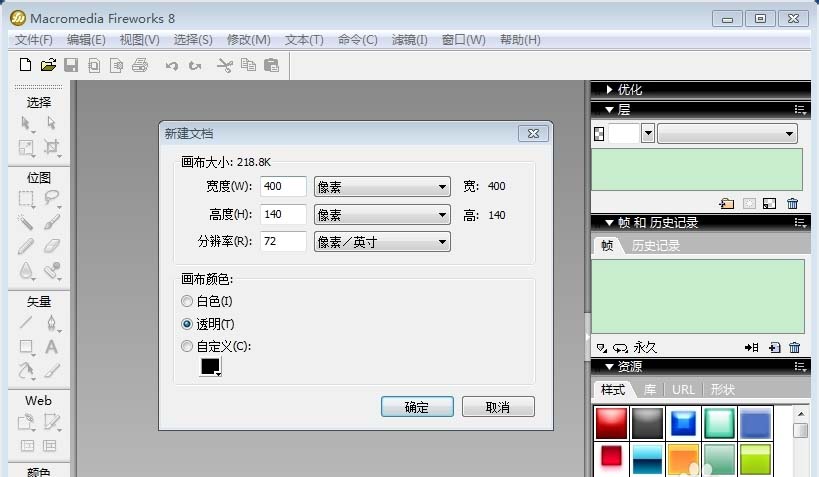Click the Open file folder icon
The image size is (819, 477).
point(48,65)
